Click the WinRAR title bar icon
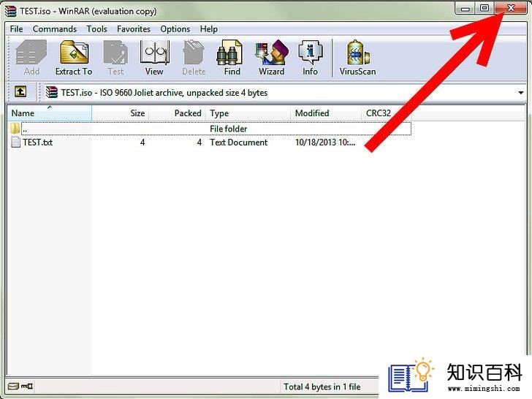The width and height of the screenshot is (532, 399). (11, 11)
